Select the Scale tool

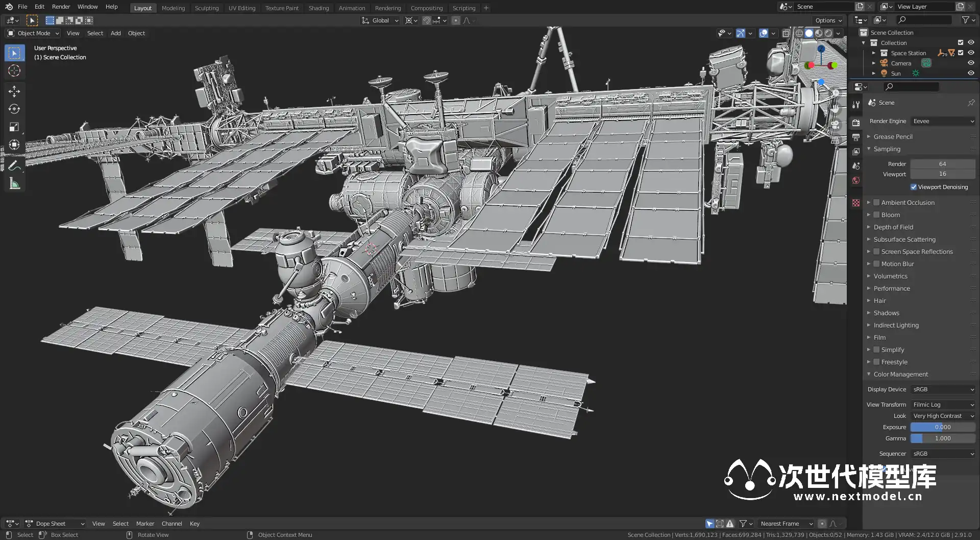click(x=14, y=127)
